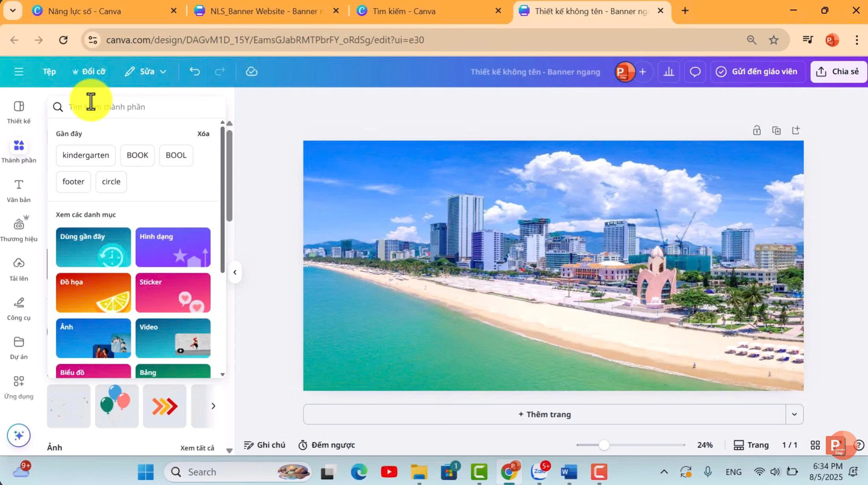Screen dimensions: 868x485
Task: Select the kindergarten recent search chip
Action: [86, 155]
